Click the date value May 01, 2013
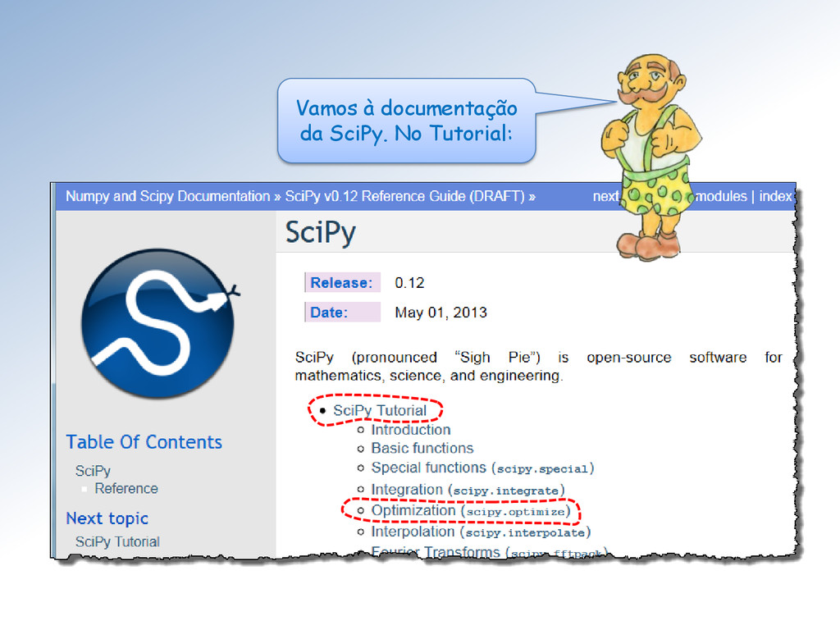The image size is (840, 630). [x=441, y=313]
